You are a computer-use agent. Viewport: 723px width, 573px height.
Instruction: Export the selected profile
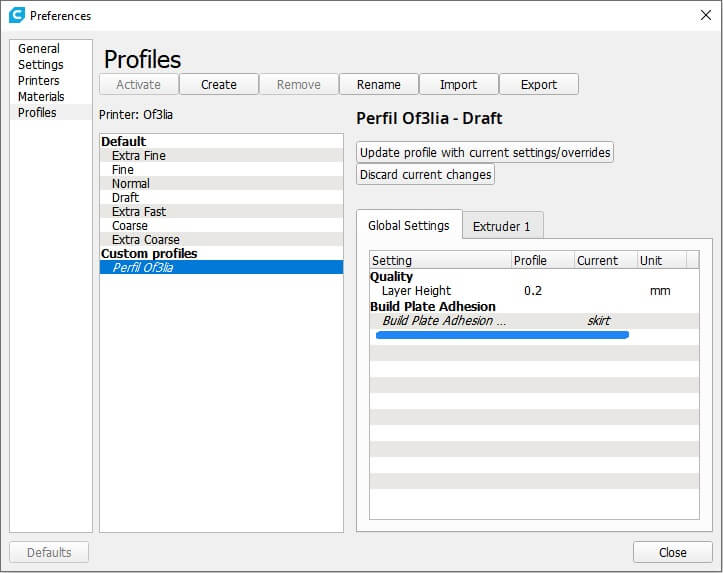[538, 84]
